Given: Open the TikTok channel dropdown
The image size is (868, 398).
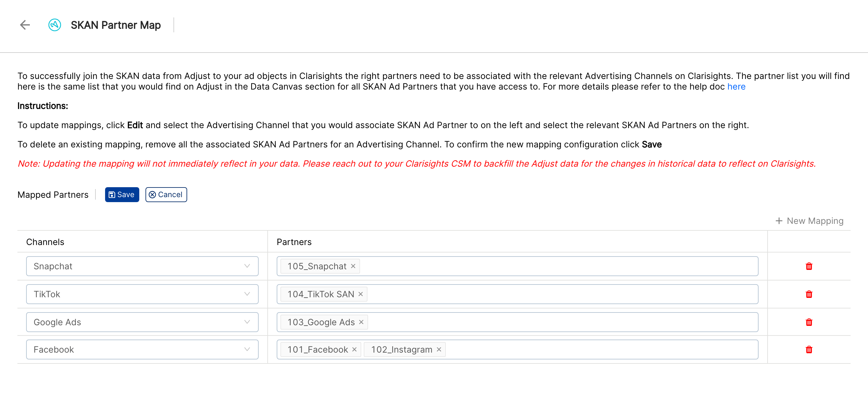Looking at the screenshot, I should point(142,294).
